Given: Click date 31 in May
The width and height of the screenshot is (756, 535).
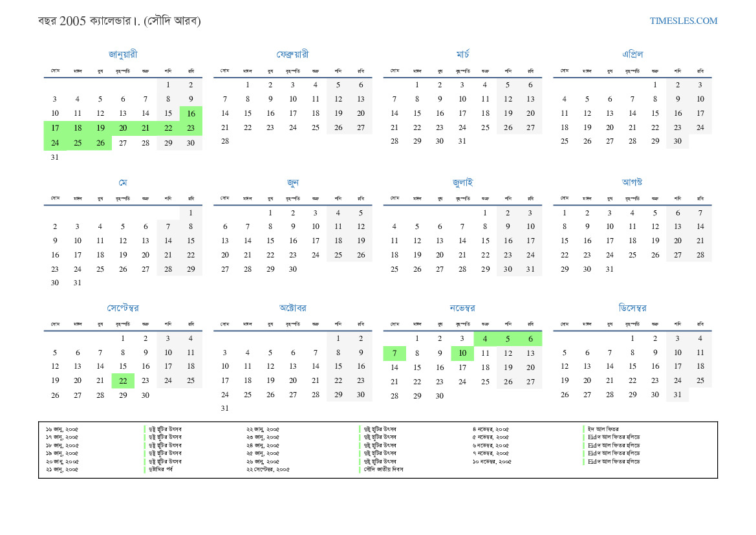Looking at the screenshot, I should point(78,283).
